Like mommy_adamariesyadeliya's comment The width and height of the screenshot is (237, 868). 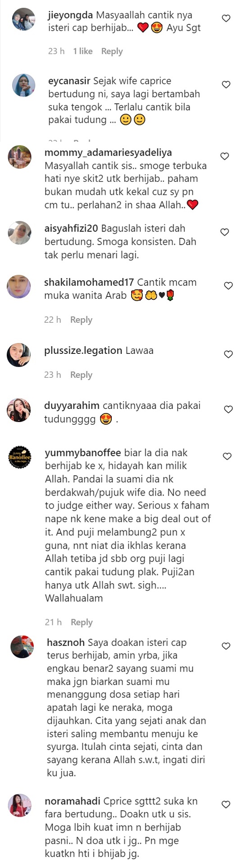pyautogui.click(x=224, y=156)
